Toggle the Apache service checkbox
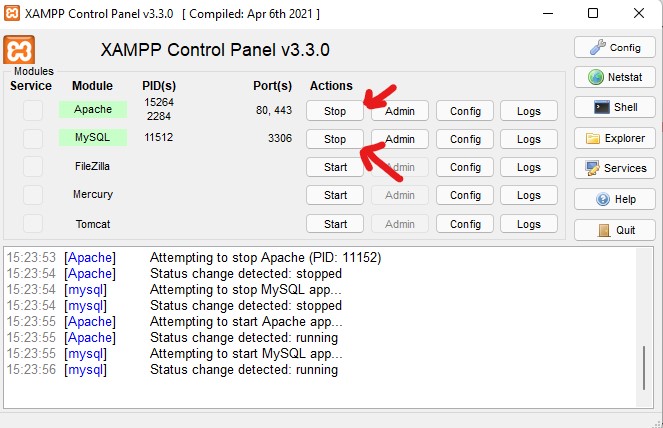 click(x=33, y=110)
